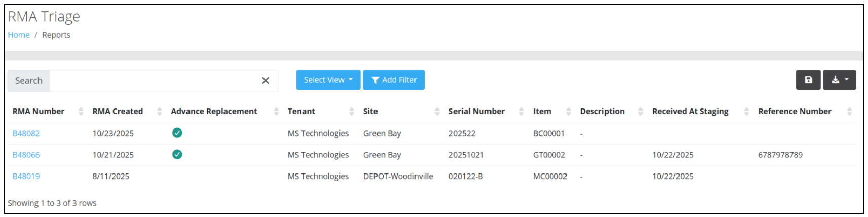Click serial number 20251021
868x217 pixels.
click(x=466, y=155)
